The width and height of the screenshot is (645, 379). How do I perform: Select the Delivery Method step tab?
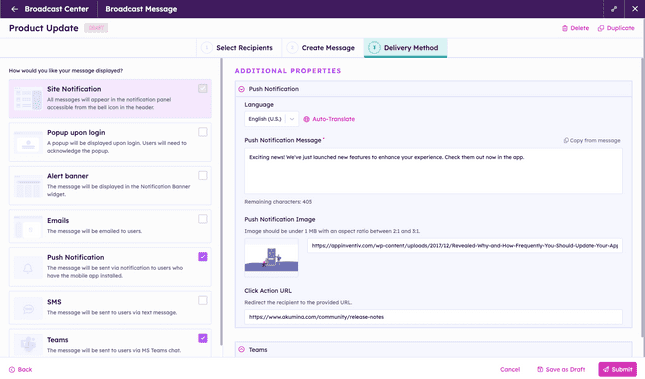(405, 48)
